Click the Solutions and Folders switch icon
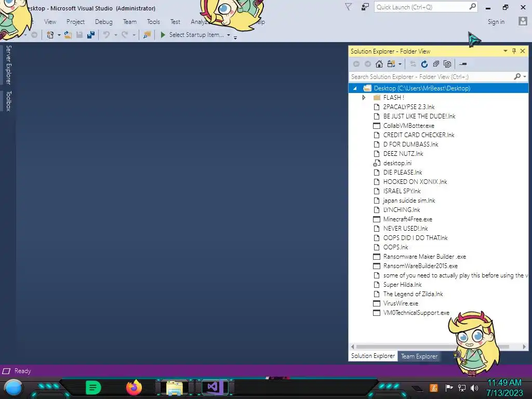This screenshot has height=399, width=532. point(391,64)
